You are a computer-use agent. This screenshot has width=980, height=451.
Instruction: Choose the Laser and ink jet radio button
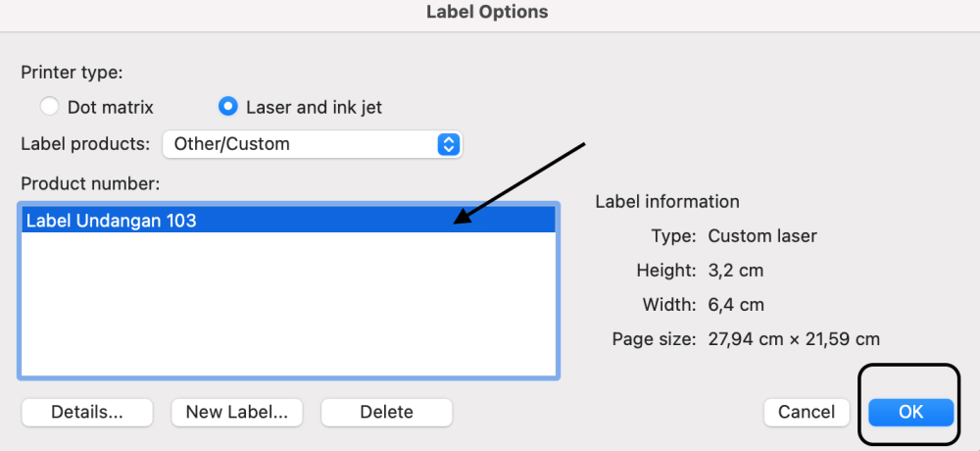[228, 107]
